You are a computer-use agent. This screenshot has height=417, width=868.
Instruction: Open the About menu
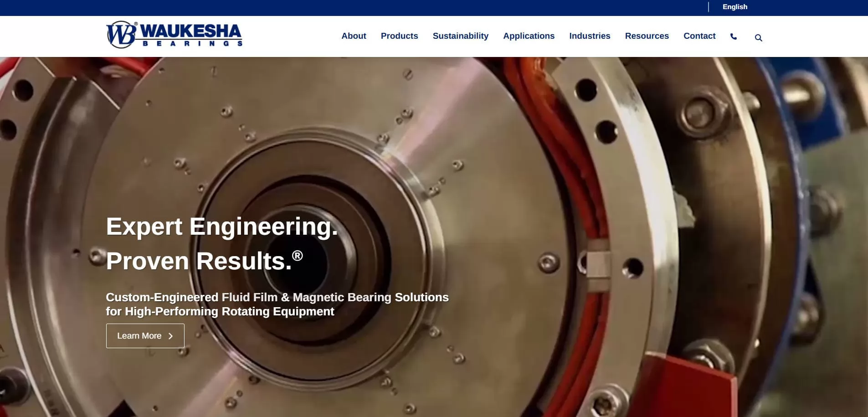354,36
